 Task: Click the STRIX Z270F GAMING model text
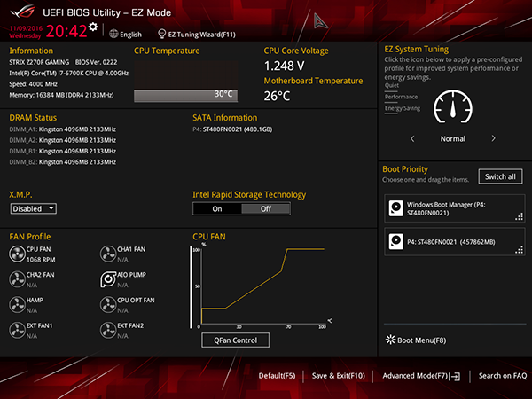pos(39,62)
